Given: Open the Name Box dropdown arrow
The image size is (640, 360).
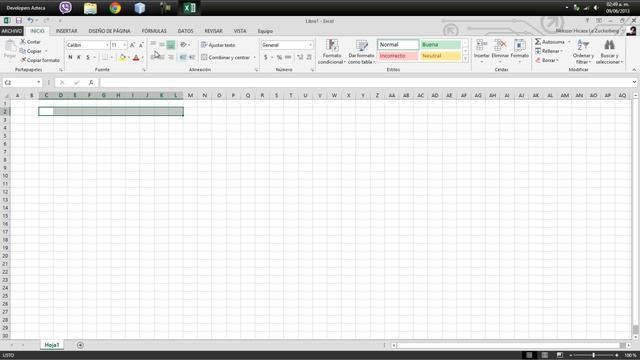Looking at the screenshot, I should [x=38, y=82].
